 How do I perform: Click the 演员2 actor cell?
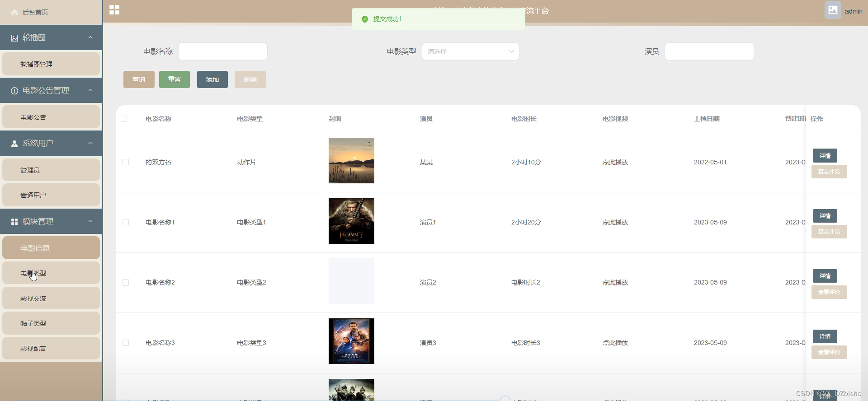(x=428, y=282)
